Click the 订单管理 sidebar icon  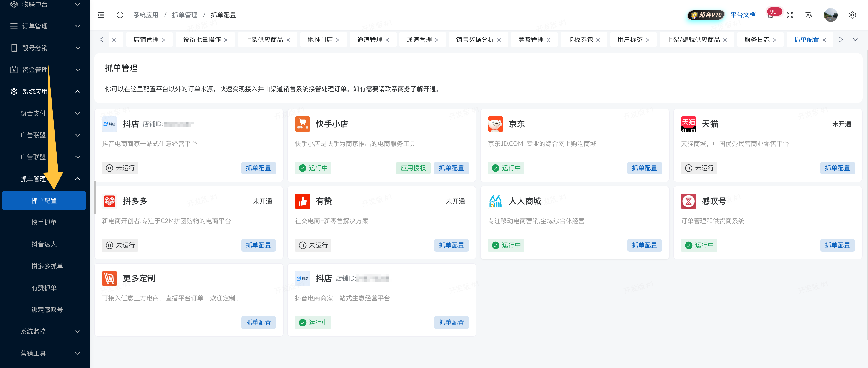[14, 26]
